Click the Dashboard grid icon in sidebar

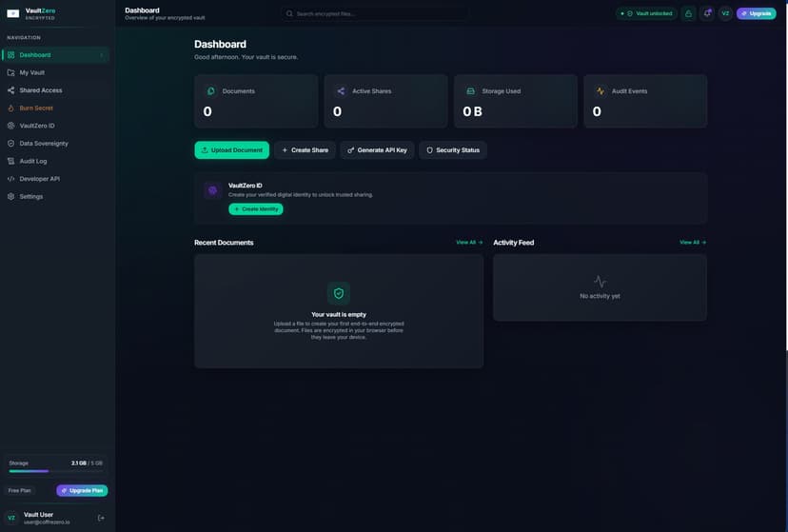click(x=11, y=55)
